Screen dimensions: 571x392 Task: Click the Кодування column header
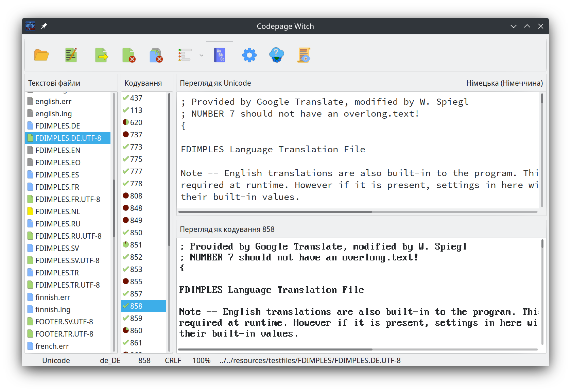(x=143, y=83)
